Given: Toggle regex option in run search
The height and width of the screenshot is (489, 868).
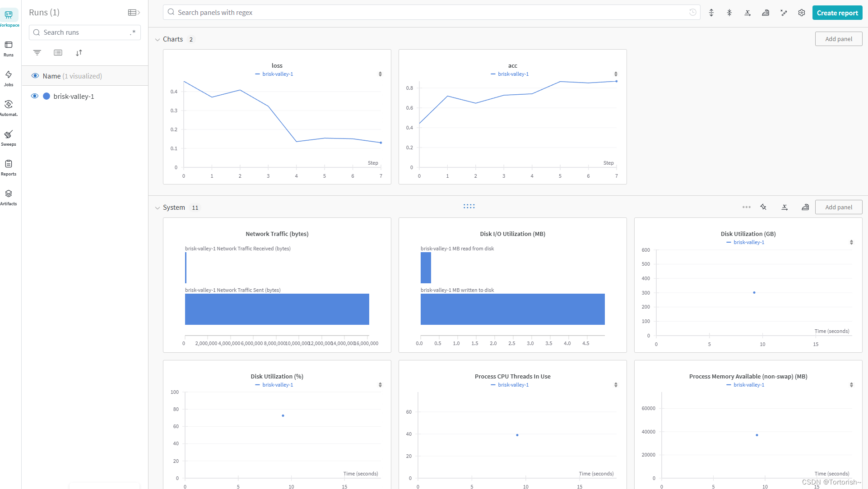Looking at the screenshot, I should click(133, 32).
